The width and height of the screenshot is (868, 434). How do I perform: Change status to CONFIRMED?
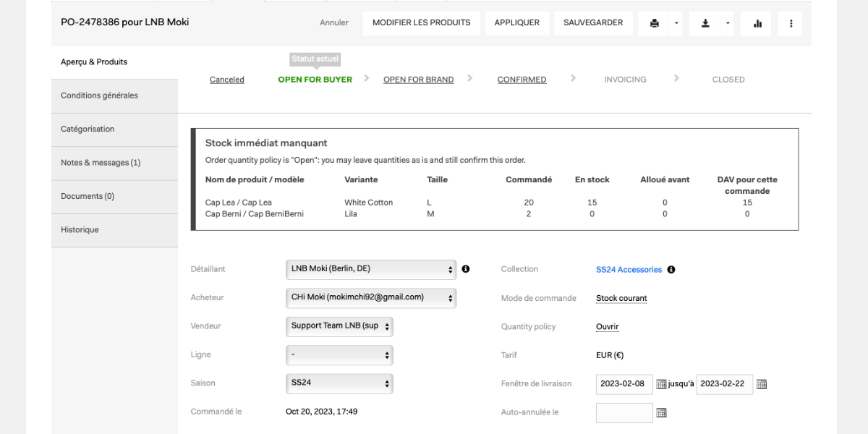[522, 80]
